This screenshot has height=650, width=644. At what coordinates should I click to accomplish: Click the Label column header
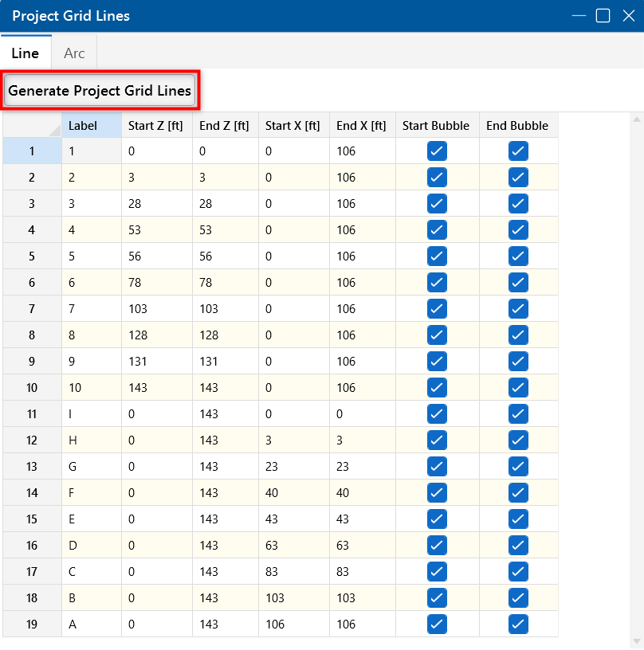92,126
